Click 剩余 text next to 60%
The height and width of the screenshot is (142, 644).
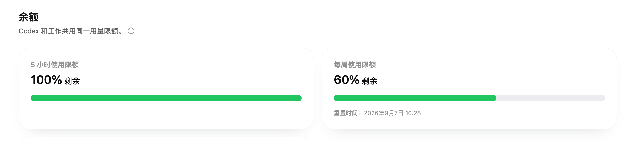pyautogui.click(x=369, y=81)
